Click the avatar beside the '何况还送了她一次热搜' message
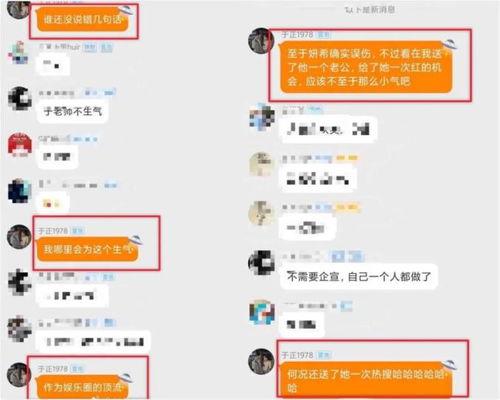500x400 pixels. 261,361
